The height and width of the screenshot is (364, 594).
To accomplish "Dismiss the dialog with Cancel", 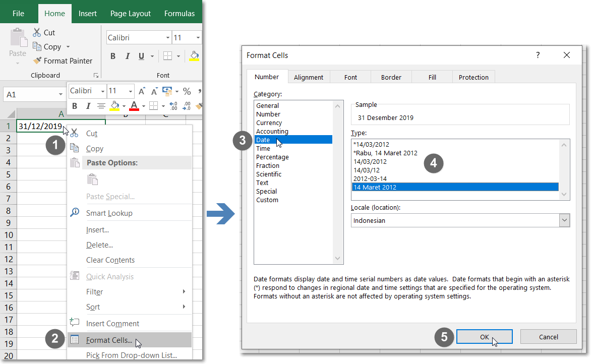I will coord(548,336).
